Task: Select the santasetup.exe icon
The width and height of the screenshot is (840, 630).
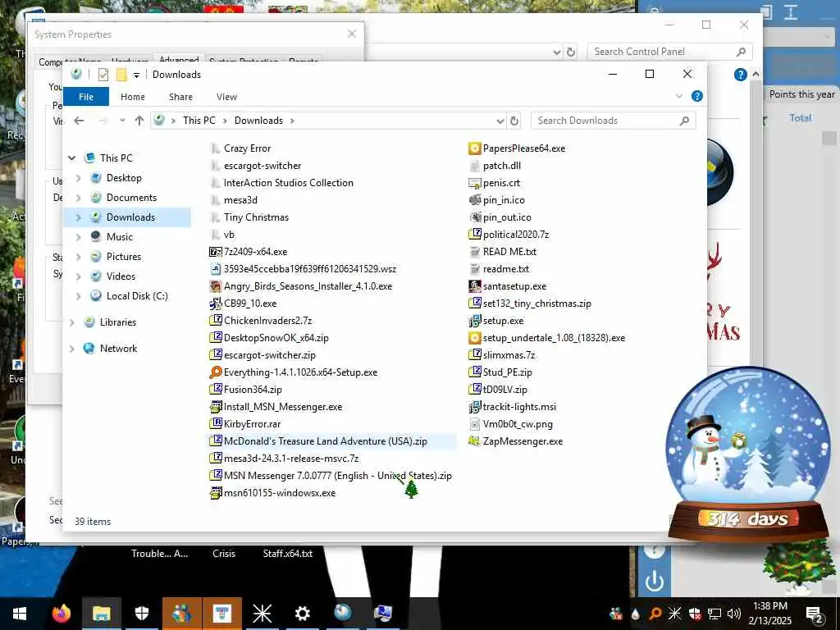Action: pos(475,286)
